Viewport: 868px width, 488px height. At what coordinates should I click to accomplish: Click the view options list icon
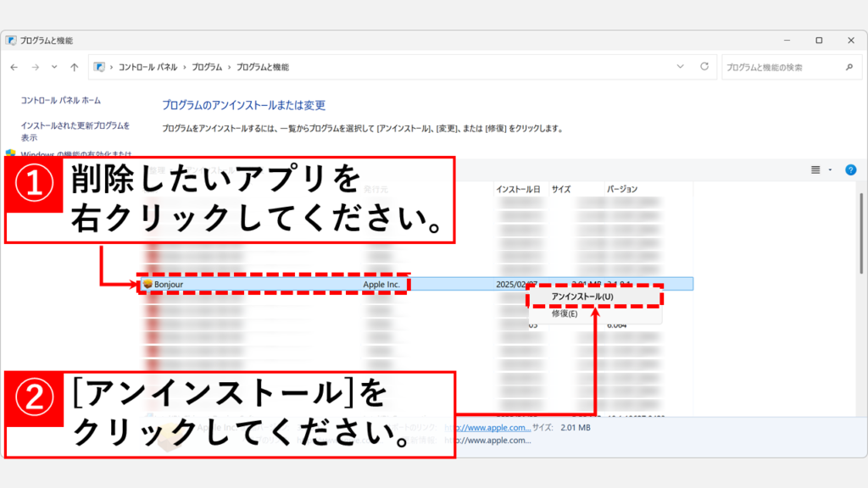click(815, 169)
